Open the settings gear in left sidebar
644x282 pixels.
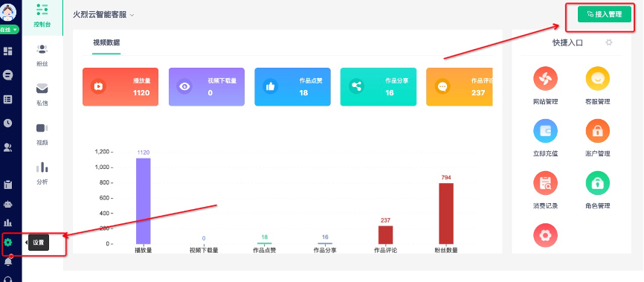pos(7,242)
